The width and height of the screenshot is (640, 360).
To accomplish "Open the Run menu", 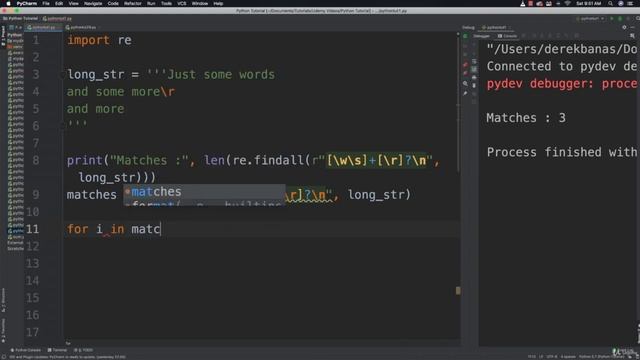I will coord(151,3).
